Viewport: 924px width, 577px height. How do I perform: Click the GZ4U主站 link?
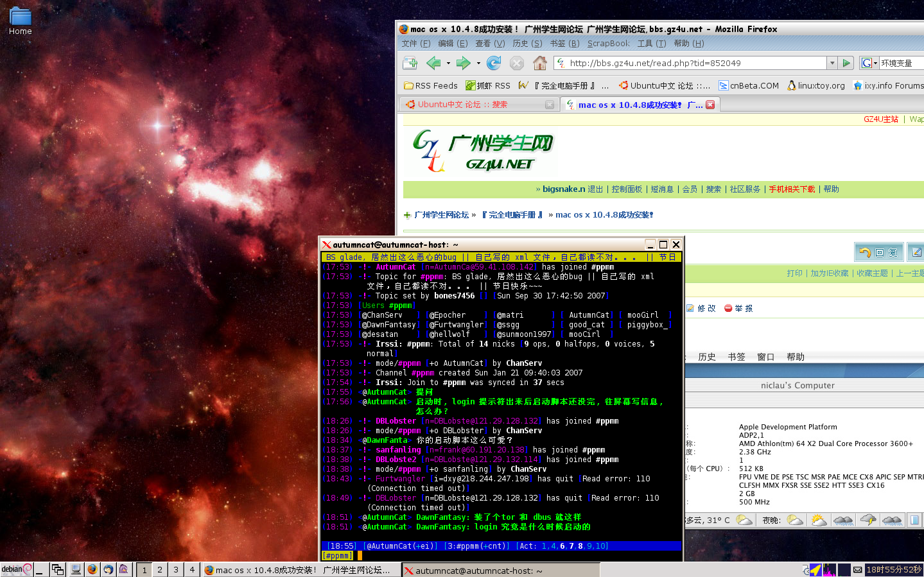[x=881, y=119]
